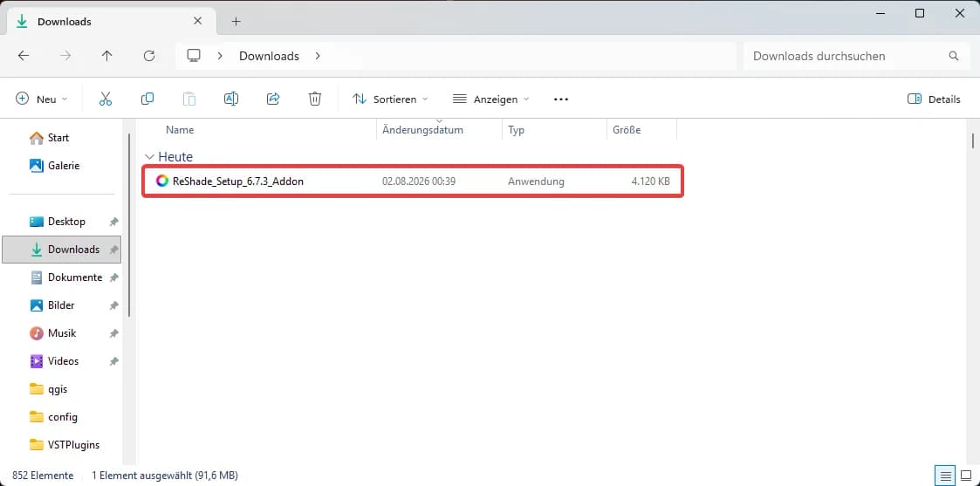Click the Paste clipboard icon

(x=188, y=99)
